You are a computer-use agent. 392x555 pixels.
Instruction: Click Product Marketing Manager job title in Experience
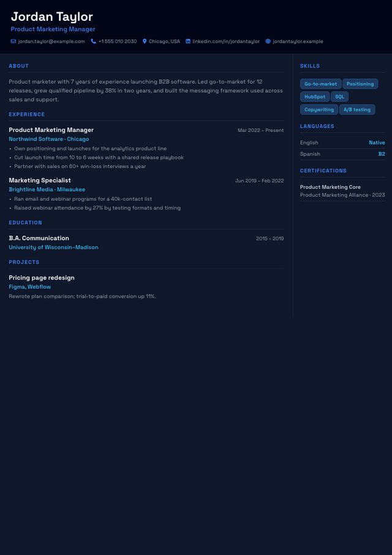51,130
